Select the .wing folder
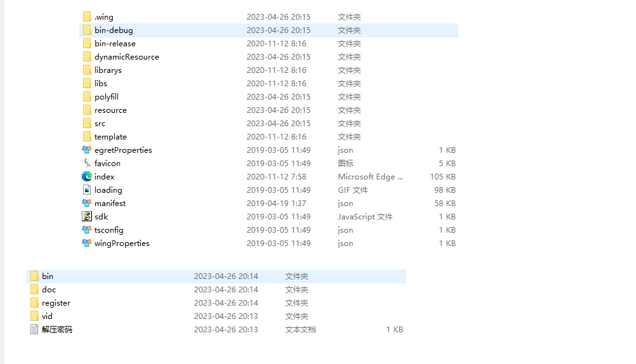 [103, 17]
